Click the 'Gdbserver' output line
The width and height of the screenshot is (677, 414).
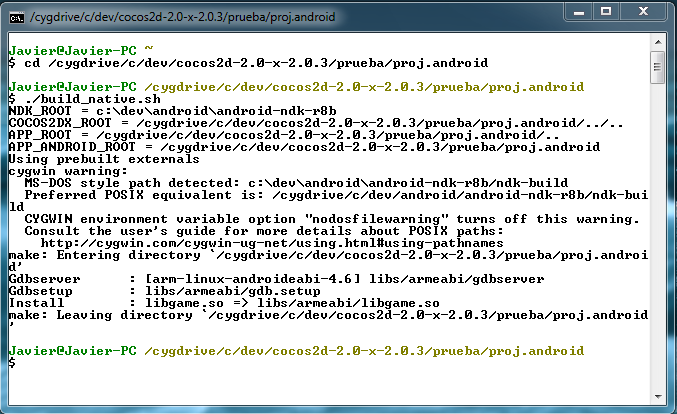coord(276,279)
